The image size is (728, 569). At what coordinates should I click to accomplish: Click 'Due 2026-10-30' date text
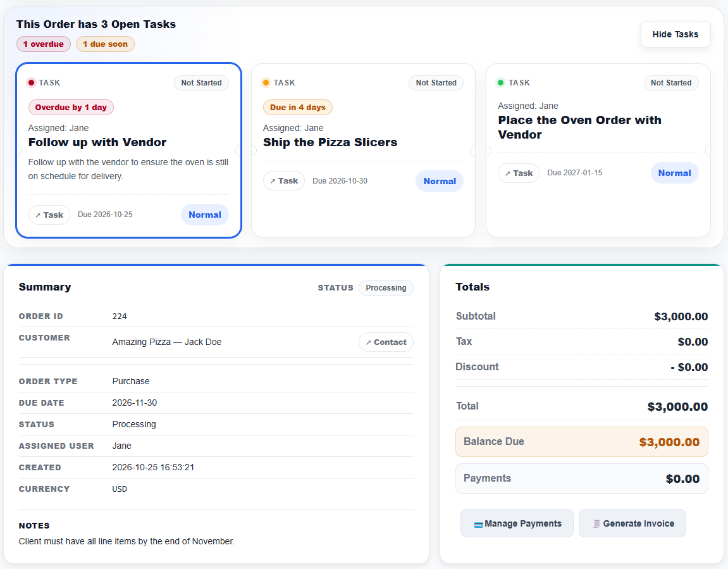340,180
